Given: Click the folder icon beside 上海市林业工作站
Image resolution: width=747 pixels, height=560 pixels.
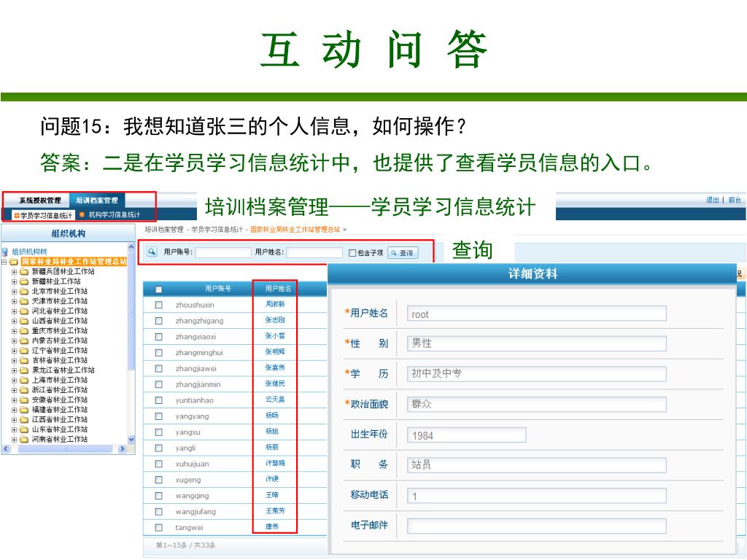Looking at the screenshot, I should pyautogui.click(x=24, y=380).
